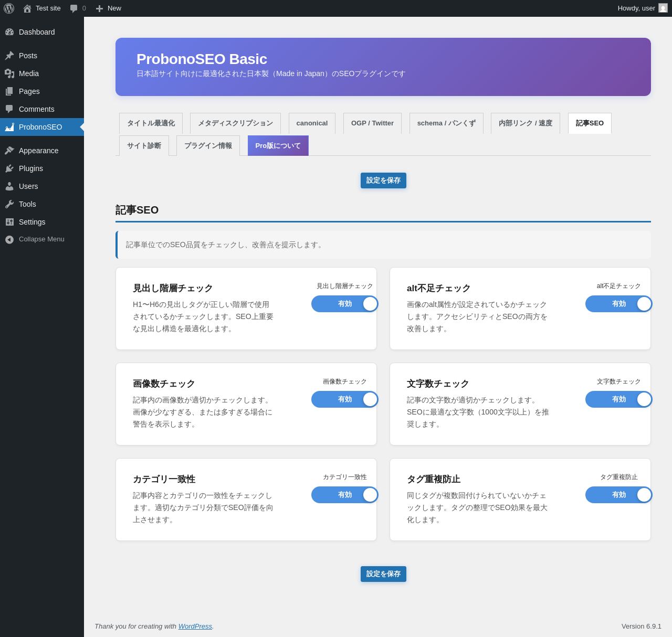672x637 pixels.
Task: Open the Users menu item
Action: coord(42,186)
